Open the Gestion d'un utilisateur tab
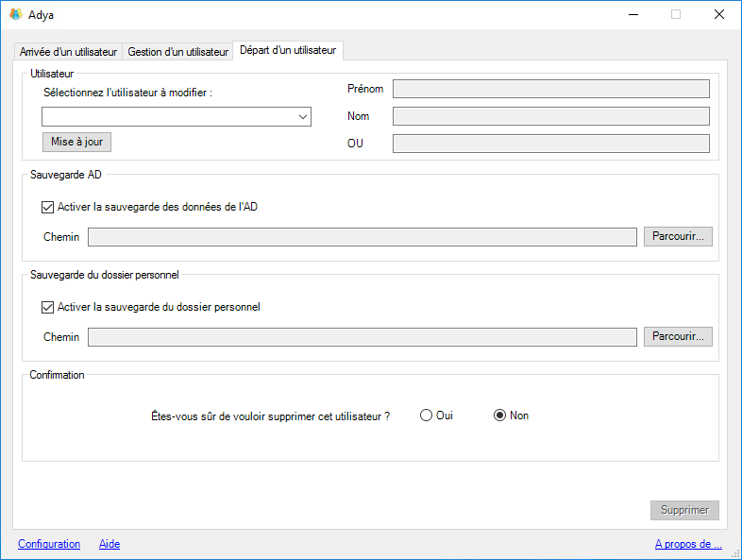This screenshot has height=560, width=742. [x=177, y=52]
